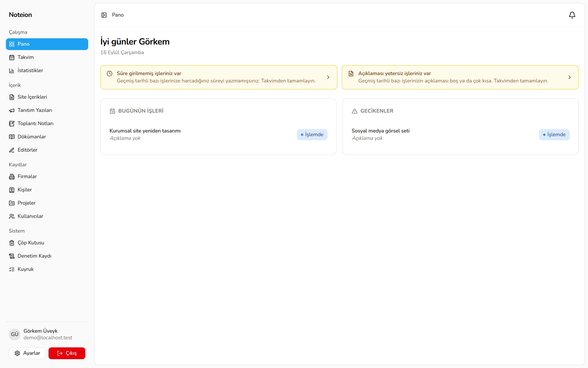
Task: Click the Editörler pen icon
Action: 12,150
